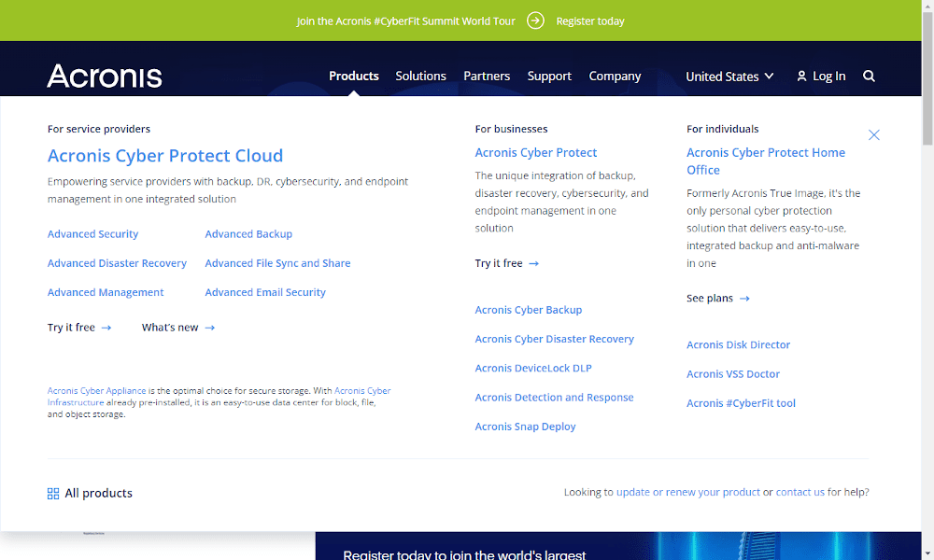Click the 'For businesses' heading text
The width and height of the screenshot is (934, 560).
(511, 129)
